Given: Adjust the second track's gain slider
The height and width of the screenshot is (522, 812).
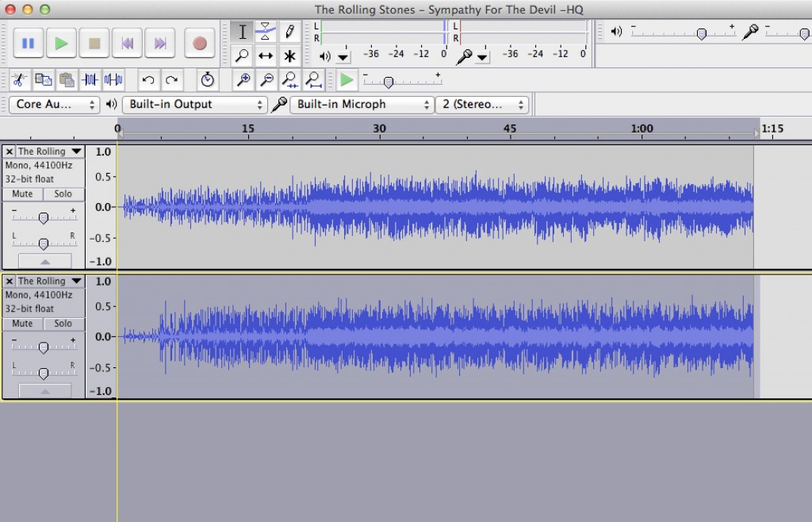Looking at the screenshot, I should (44, 347).
